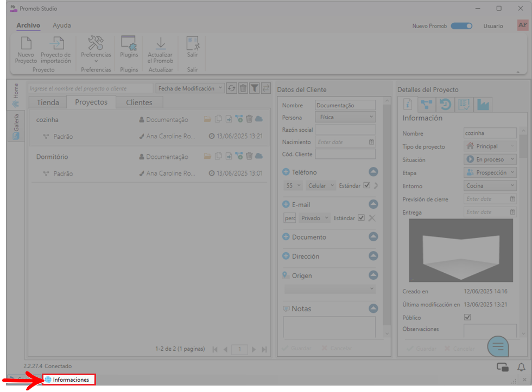Collapse the Notas section
The width and height of the screenshot is (532, 392).
point(373,309)
